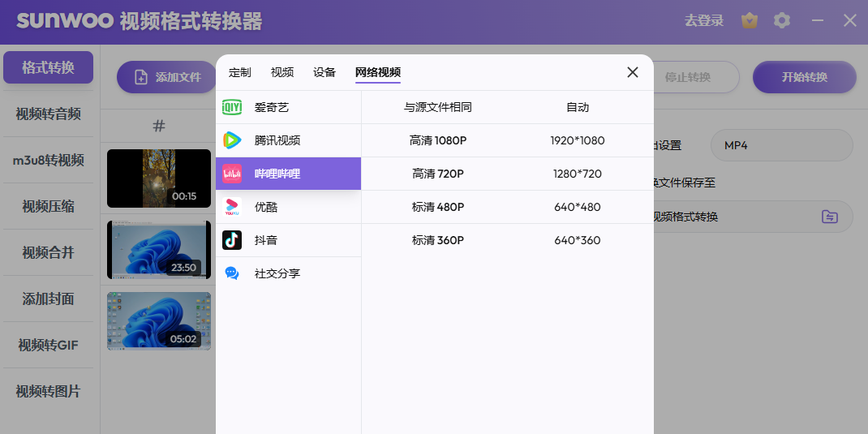Screen dimensions: 868x434
Task: Click the Youku logo icon
Action: pyautogui.click(x=232, y=207)
